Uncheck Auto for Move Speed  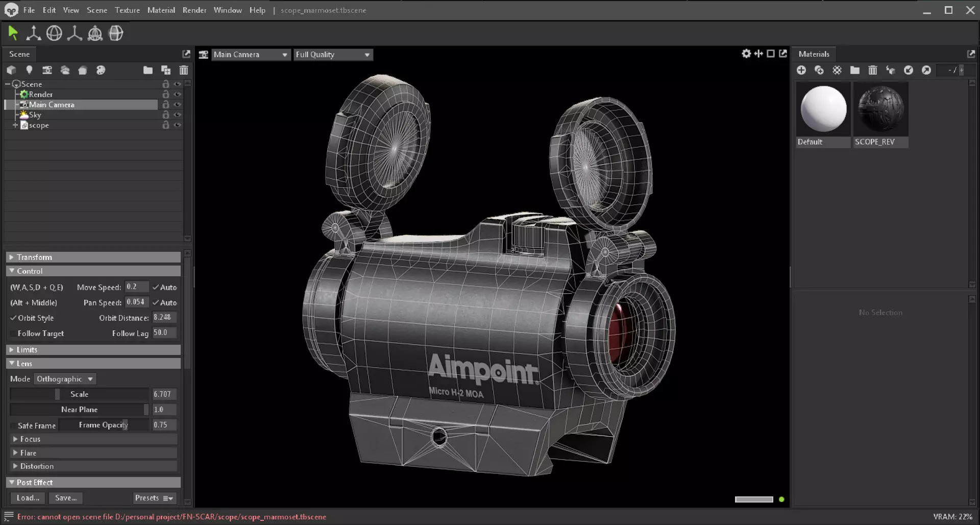(156, 287)
